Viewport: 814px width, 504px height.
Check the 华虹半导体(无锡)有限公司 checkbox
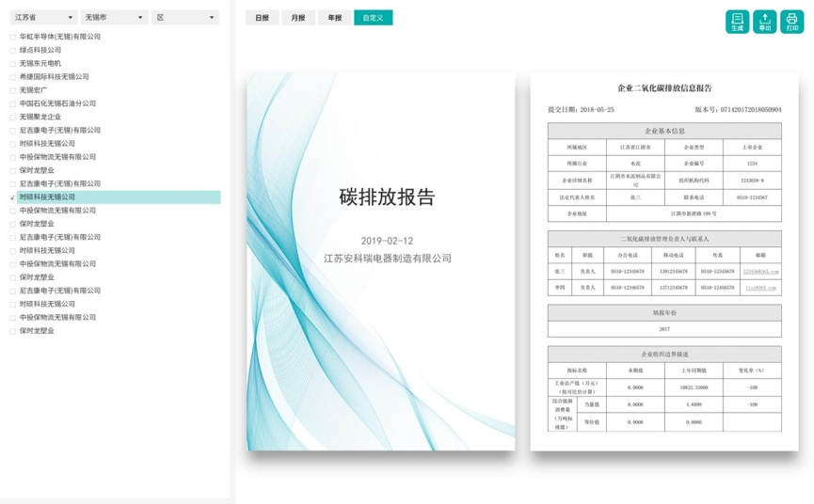13,37
